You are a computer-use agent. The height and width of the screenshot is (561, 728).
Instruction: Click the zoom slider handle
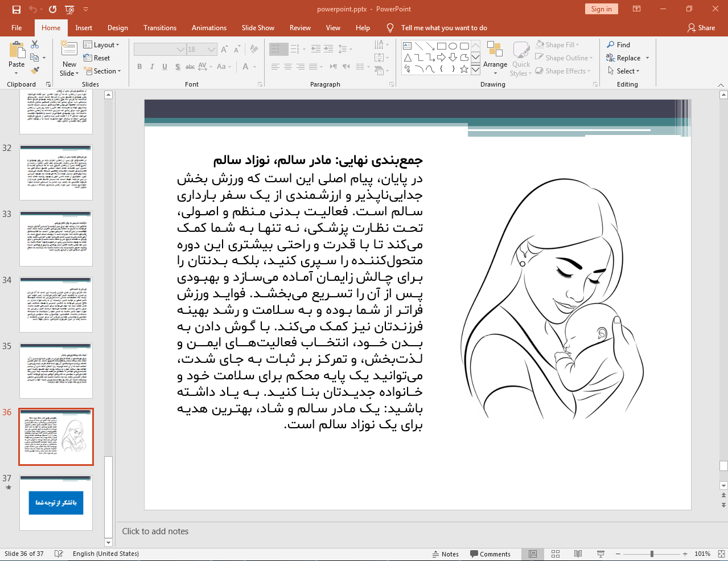click(x=652, y=554)
